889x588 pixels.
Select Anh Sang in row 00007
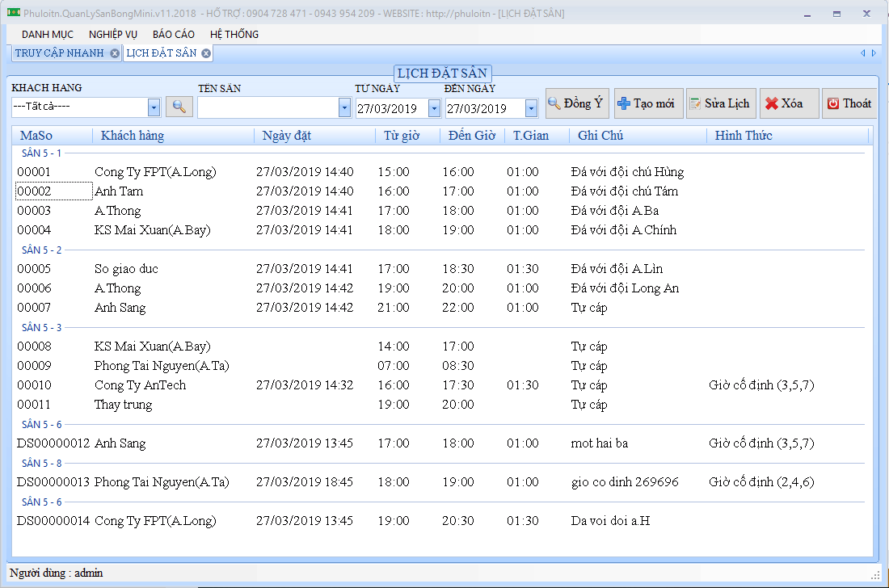[120, 308]
